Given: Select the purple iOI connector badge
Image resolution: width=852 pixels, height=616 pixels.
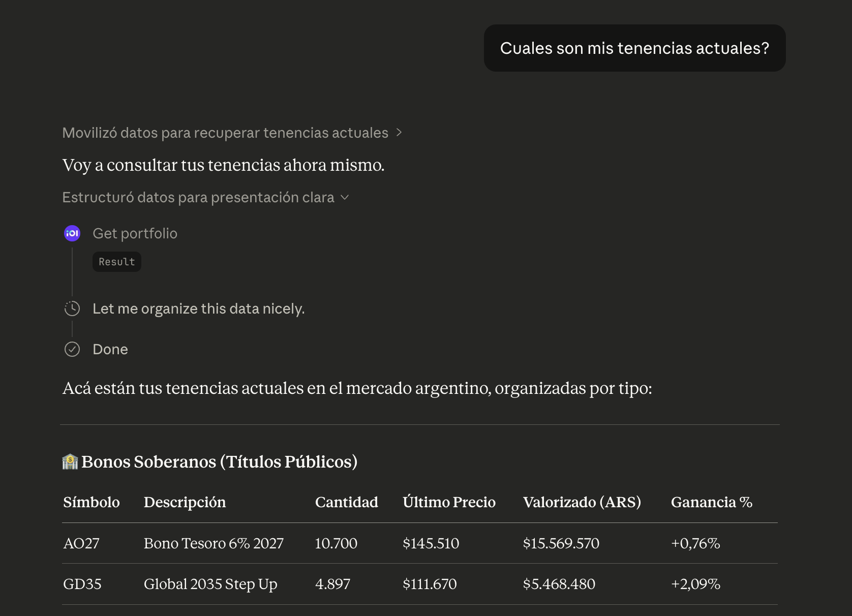Looking at the screenshot, I should (72, 233).
